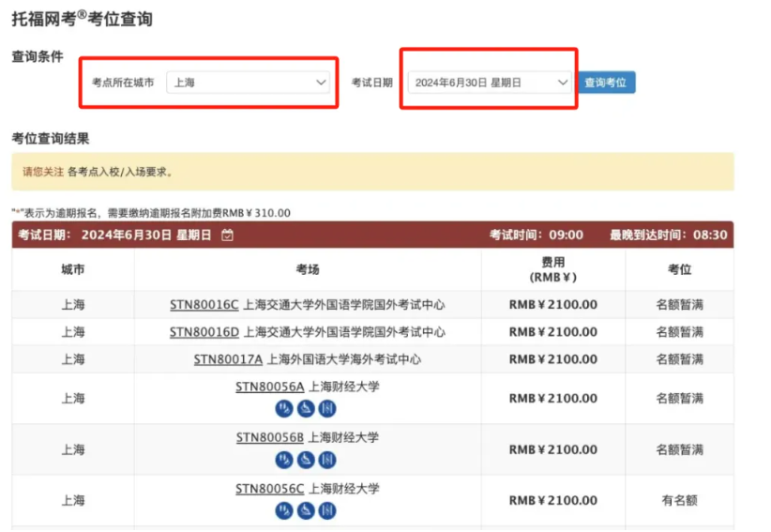The height and width of the screenshot is (532, 771).
Task: Click 各考点入校/入场要求 in the notice banner
Action: point(119,172)
